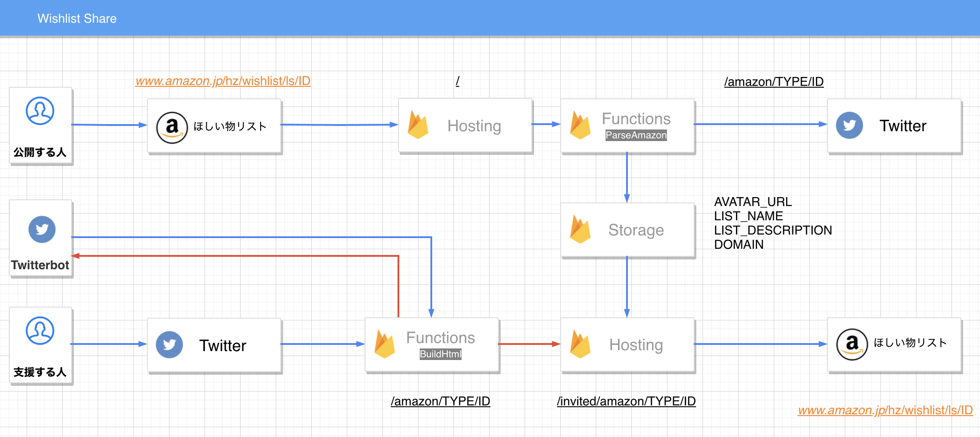Select top Hosting label text
Screen dimensions: 980x437
(x=474, y=126)
